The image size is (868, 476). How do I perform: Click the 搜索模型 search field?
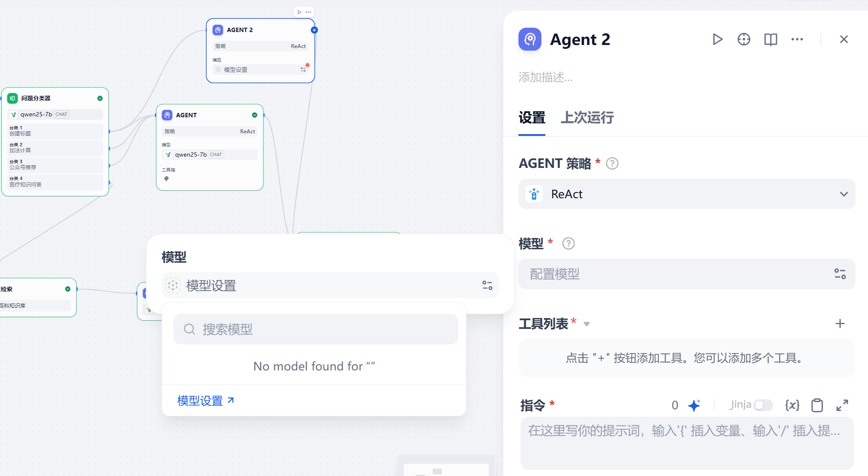(x=316, y=329)
